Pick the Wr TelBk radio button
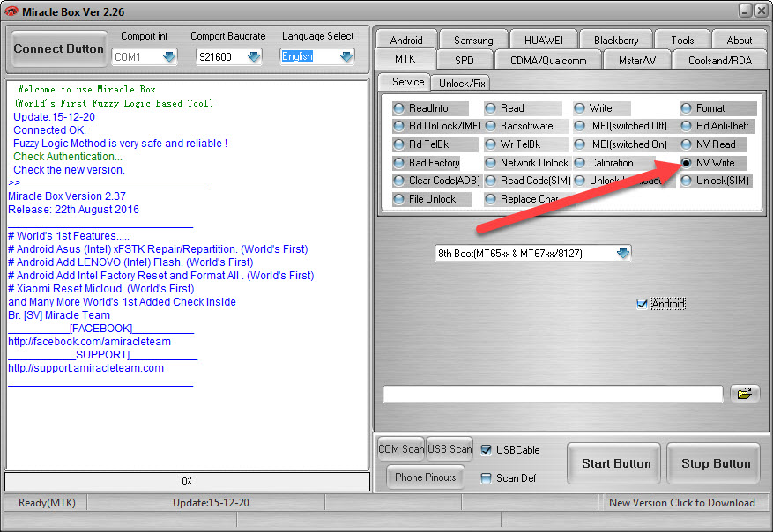The width and height of the screenshot is (773, 532). [x=525, y=144]
